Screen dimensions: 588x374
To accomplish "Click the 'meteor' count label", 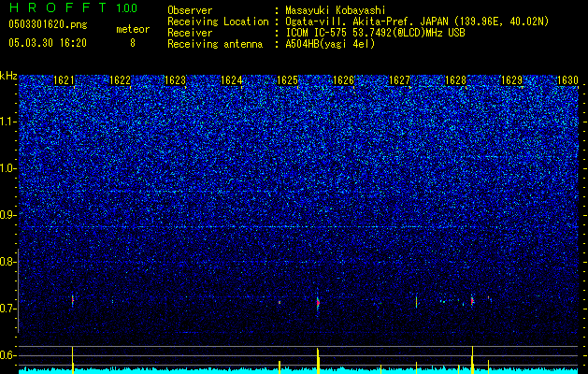I will click(x=133, y=29).
